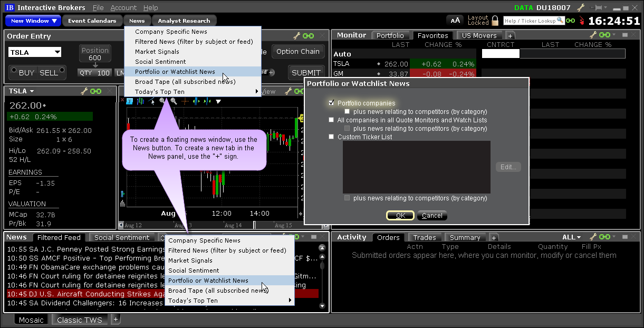Click the AA font size button
The height and width of the screenshot is (328, 644).
(x=456, y=21)
